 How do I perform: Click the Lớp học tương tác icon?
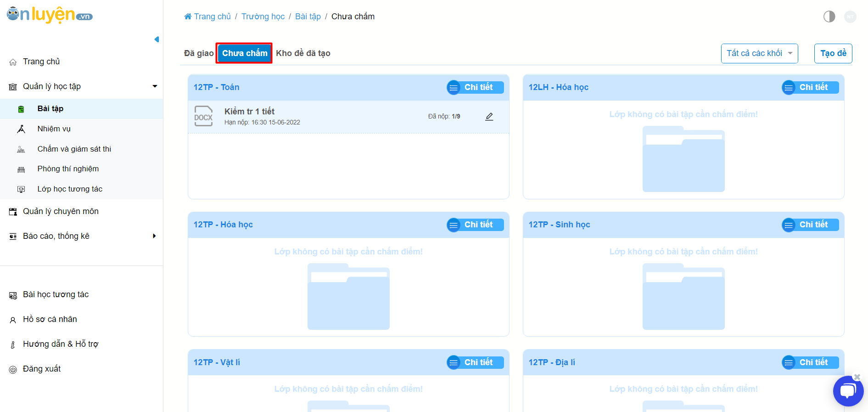tap(21, 190)
